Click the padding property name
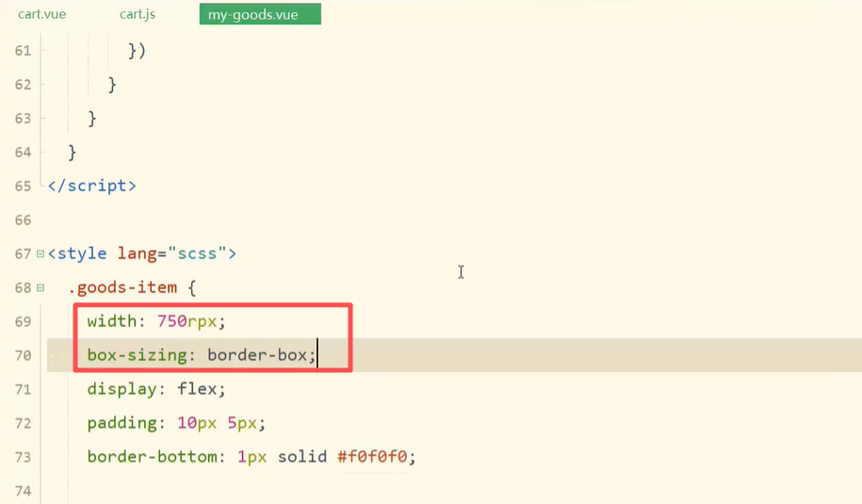 pyautogui.click(x=122, y=423)
